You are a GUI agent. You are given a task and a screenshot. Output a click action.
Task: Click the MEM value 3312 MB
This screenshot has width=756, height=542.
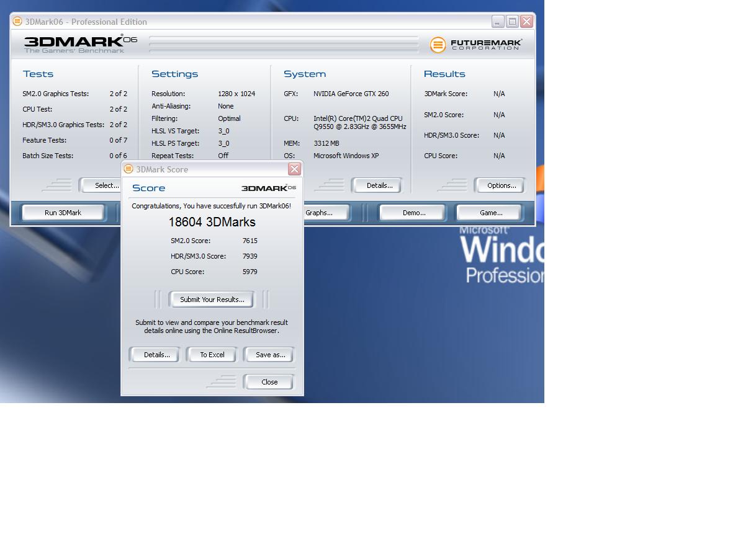(326, 143)
